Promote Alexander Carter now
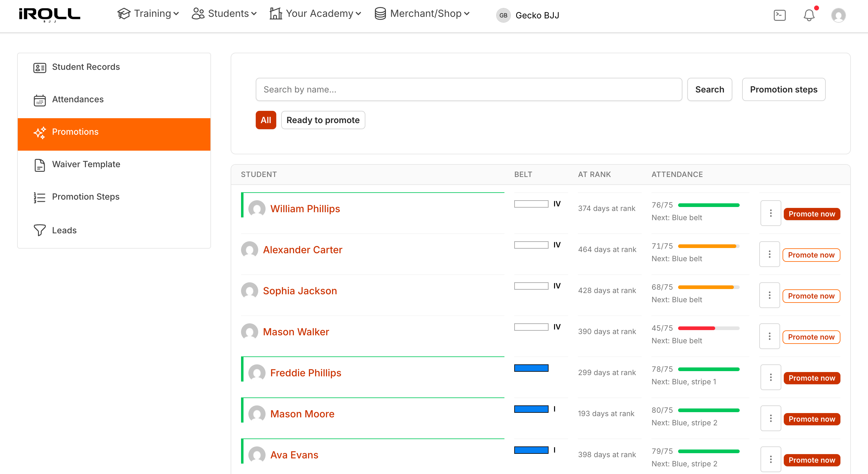The image size is (868, 474). [811, 255]
